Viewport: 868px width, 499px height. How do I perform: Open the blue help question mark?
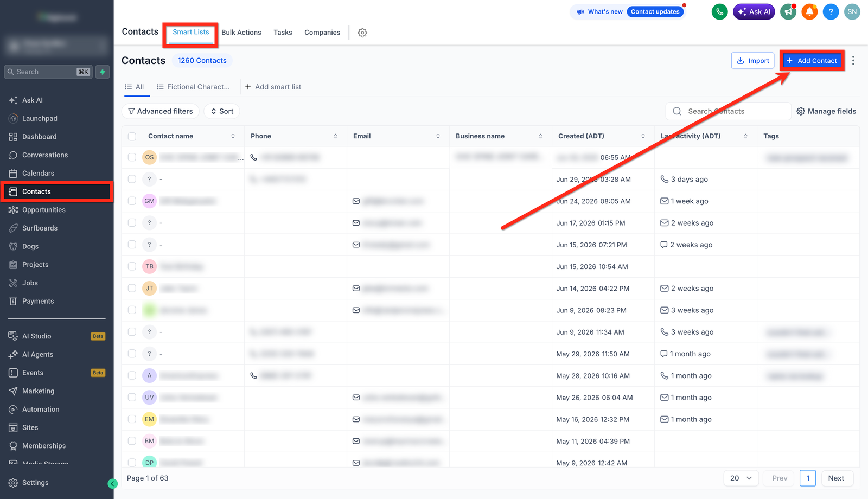click(x=831, y=11)
